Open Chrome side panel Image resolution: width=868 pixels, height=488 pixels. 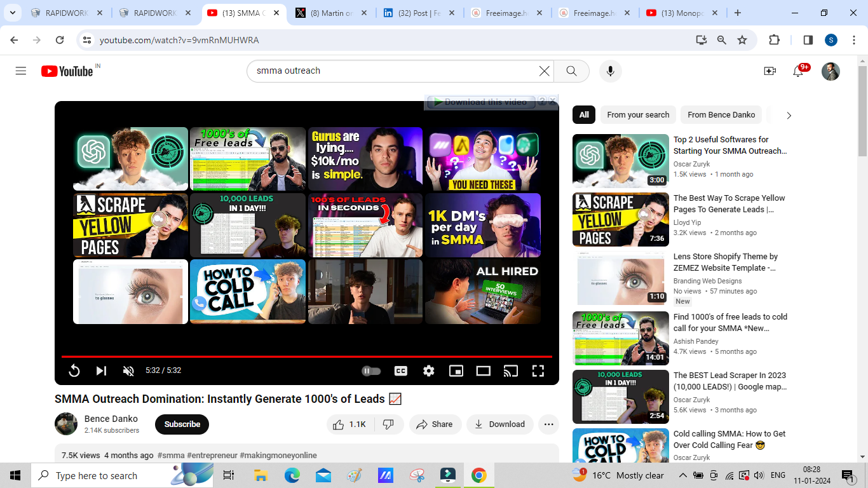(808, 40)
